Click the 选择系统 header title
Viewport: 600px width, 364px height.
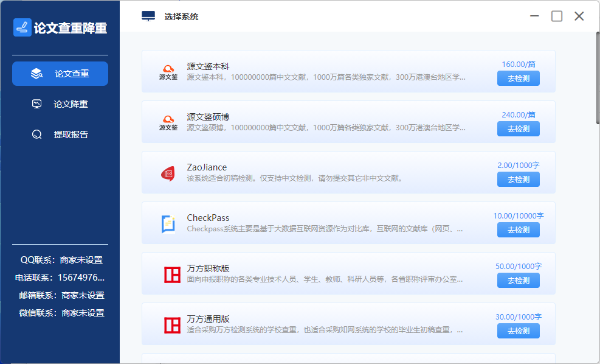click(x=181, y=16)
